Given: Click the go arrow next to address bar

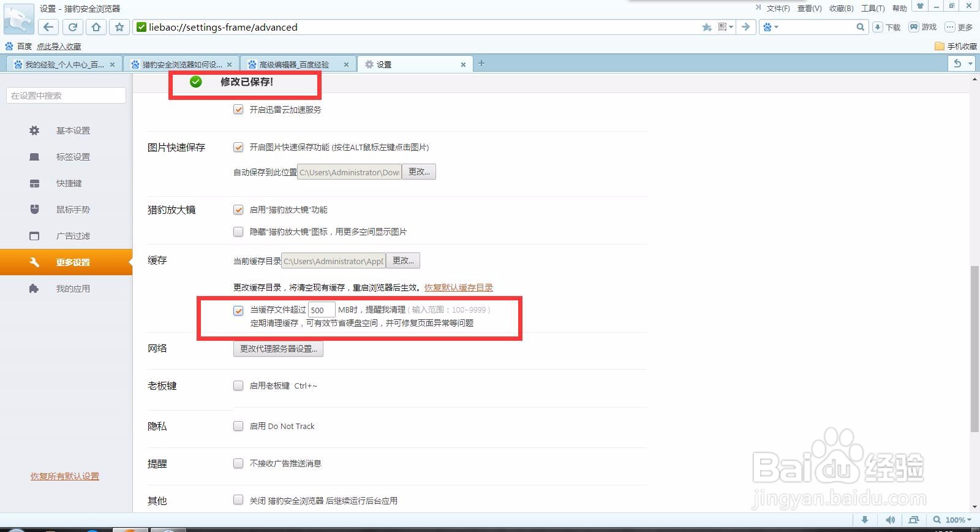Looking at the screenshot, I should 745,27.
